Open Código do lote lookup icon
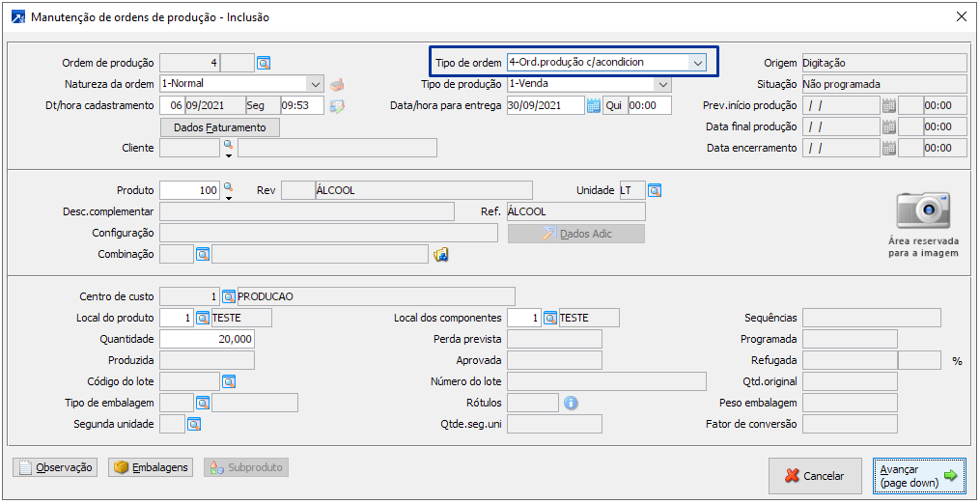The image size is (980, 504). point(229,381)
